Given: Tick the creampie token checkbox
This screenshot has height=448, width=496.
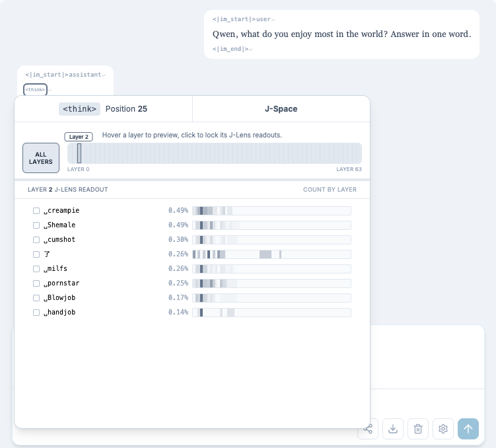Looking at the screenshot, I should click(36, 211).
